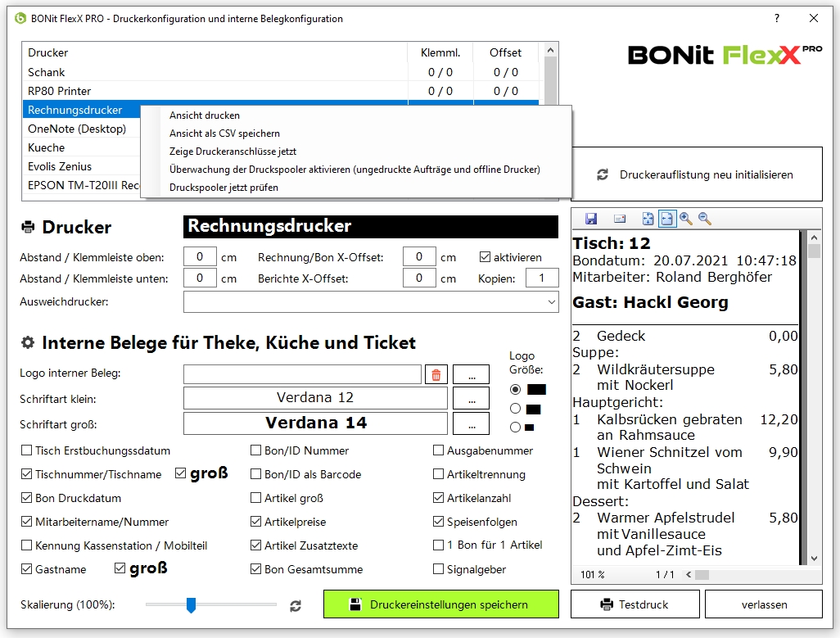The height and width of the screenshot is (638, 840).
Task: Select the medium logo size radio button
Action: pyautogui.click(x=515, y=409)
